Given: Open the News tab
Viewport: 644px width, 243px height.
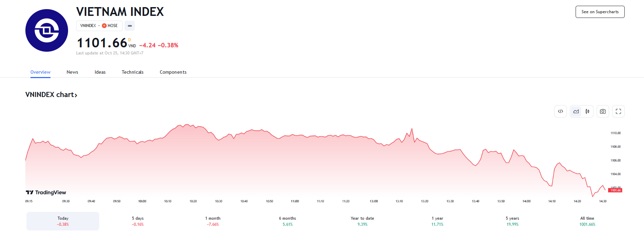Looking at the screenshot, I should click(72, 72).
